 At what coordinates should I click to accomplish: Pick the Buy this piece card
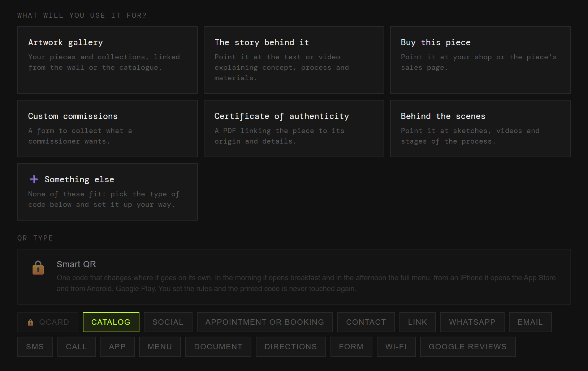coord(480,60)
